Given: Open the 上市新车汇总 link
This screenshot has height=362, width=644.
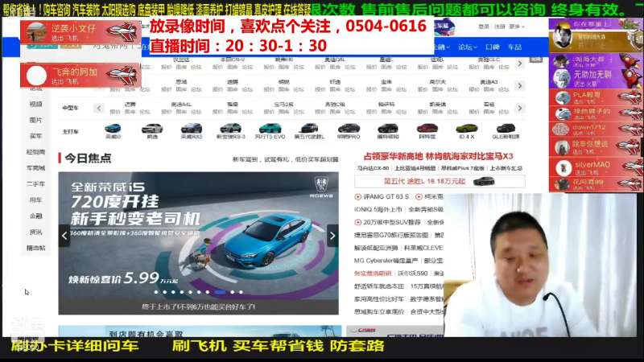Looking at the screenshot, I should click(x=506, y=168).
